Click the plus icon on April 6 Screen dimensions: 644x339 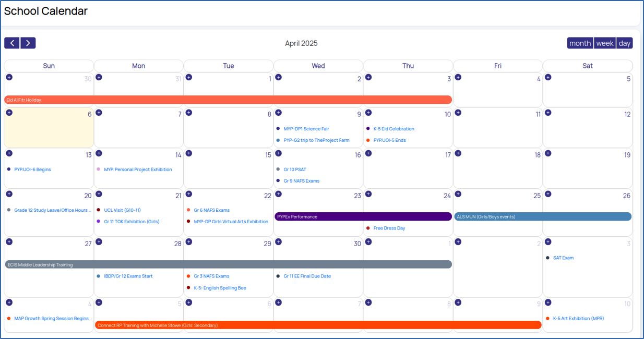[x=9, y=113]
